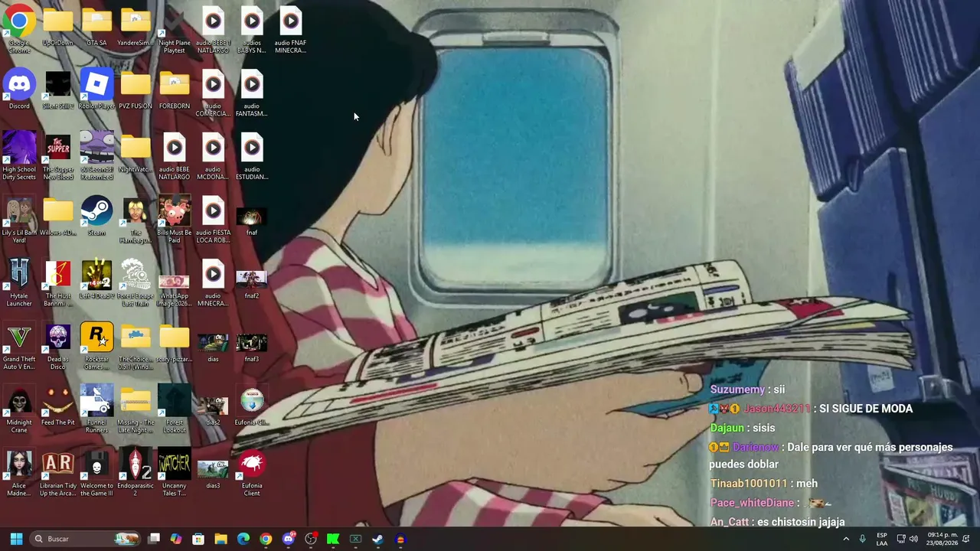Select the GTA SA folder
The height and width of the screenshot is (551, 980).
(x=96, y=27)
